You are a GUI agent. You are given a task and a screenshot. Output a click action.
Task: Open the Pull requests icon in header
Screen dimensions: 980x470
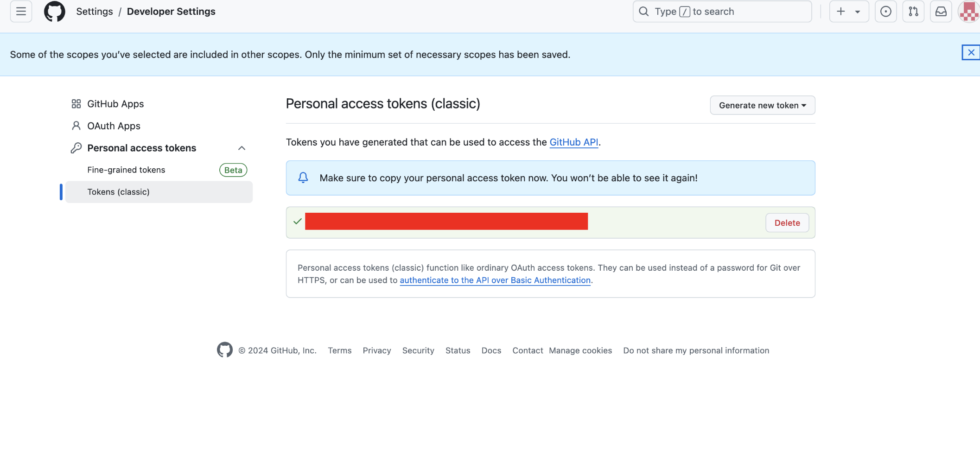913,12
